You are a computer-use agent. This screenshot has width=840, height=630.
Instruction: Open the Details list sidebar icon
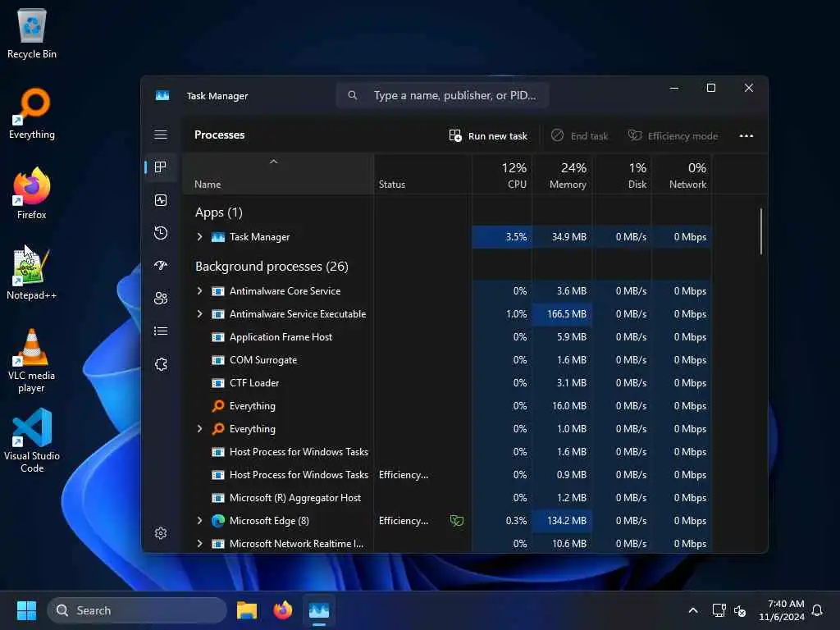tap(161, 331)
